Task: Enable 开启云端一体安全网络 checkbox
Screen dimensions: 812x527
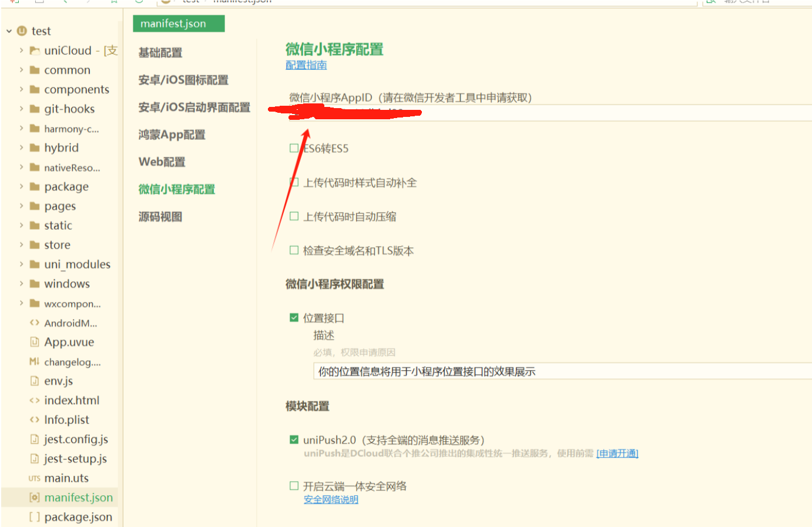Action: click(294, 486)
